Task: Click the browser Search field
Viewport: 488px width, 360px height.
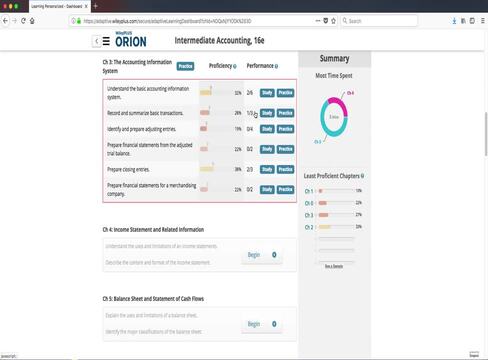Action: pos(379,21)
